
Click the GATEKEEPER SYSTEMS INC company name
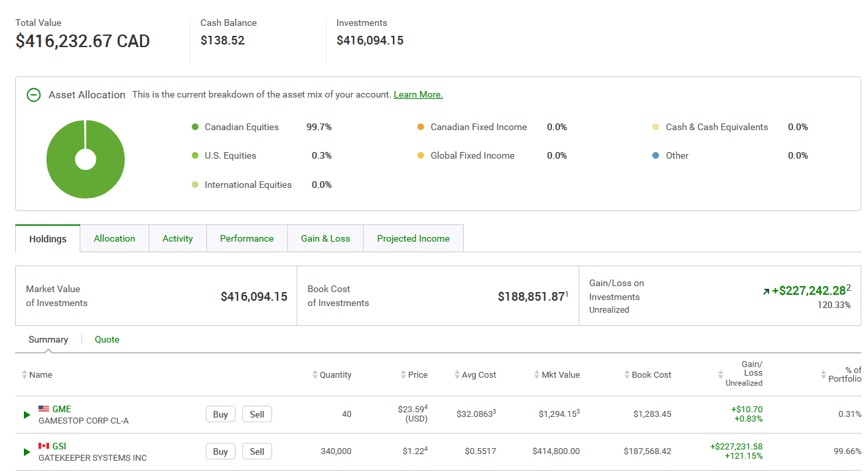(x=93, y=458)
